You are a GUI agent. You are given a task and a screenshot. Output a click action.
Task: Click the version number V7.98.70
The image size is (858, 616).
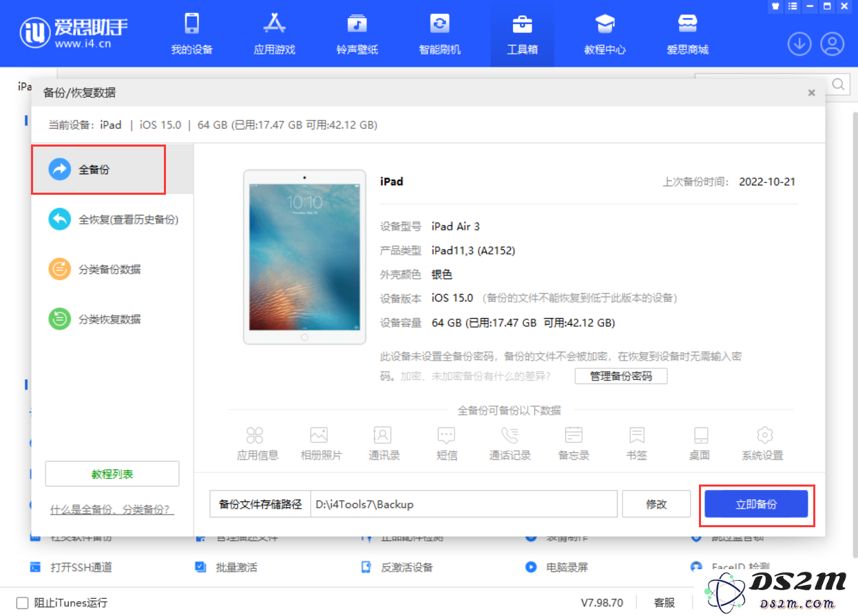(x=603, y=603)
